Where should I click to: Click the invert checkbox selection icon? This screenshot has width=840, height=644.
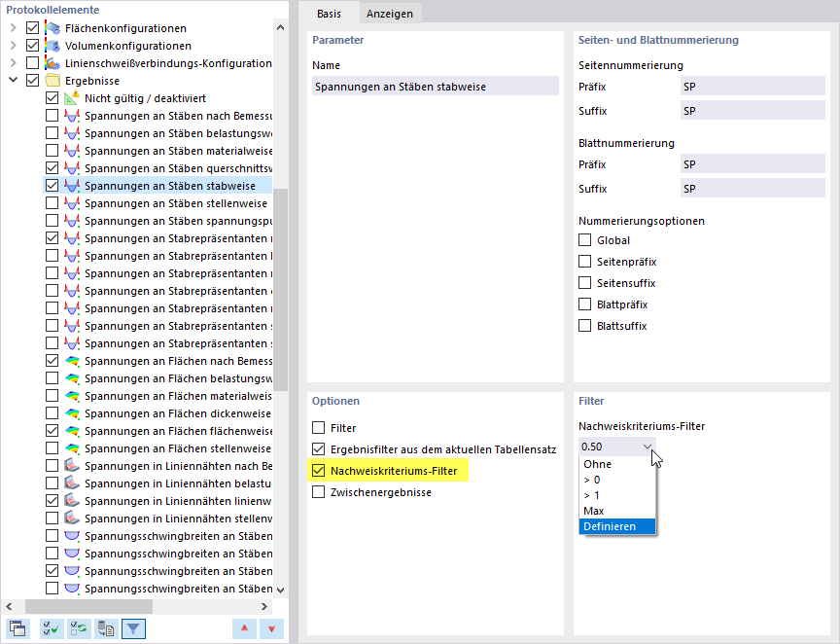click(79, 628)
